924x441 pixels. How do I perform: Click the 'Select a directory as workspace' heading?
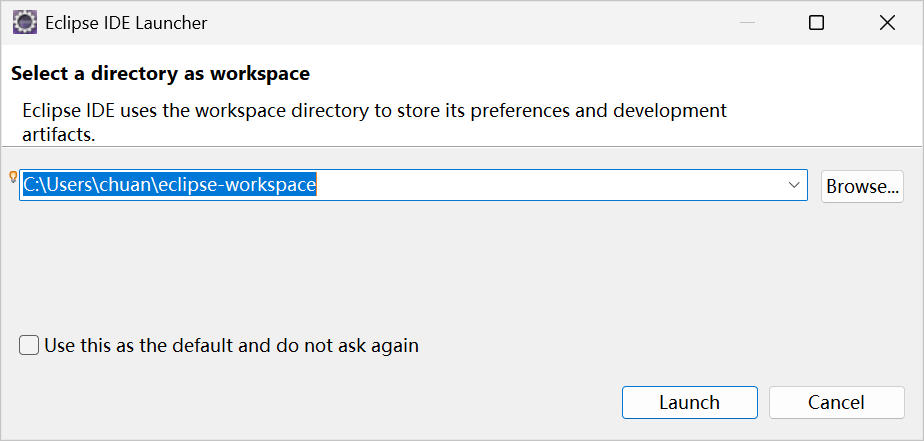coord(160,74)
